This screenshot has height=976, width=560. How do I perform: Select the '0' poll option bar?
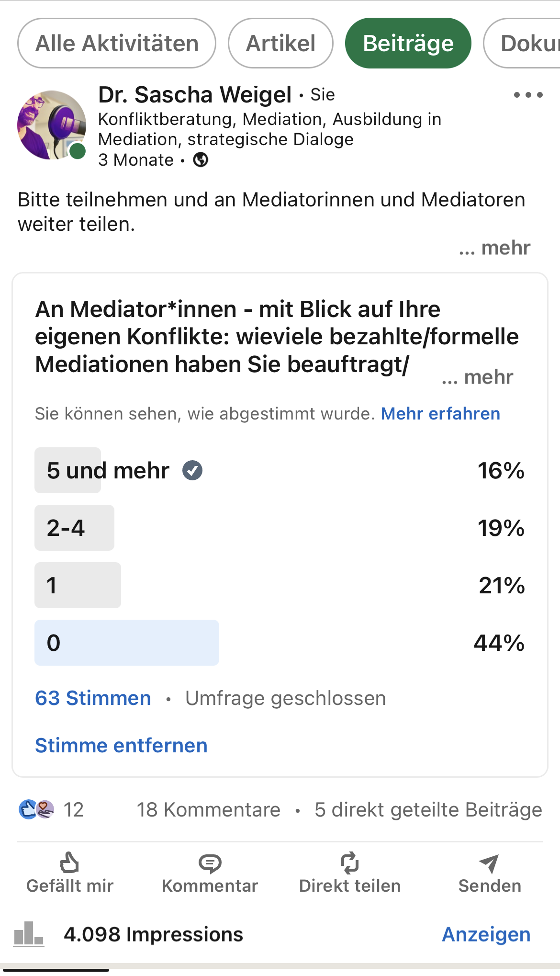click(x=126, y=643)
